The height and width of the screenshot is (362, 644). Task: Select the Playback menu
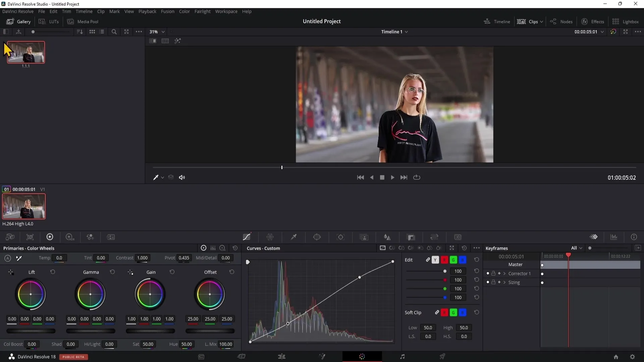tap(147, 11)
